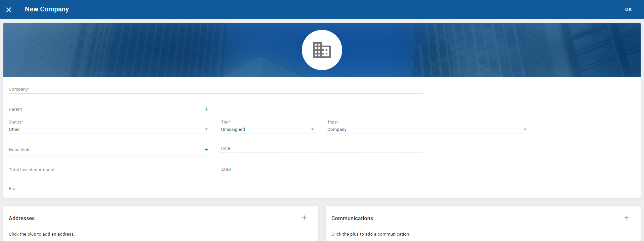This screenshot has width=644, height=241.
Task: Click into the Bio text field
Action: pyautogui.click(x=321, y=189)
